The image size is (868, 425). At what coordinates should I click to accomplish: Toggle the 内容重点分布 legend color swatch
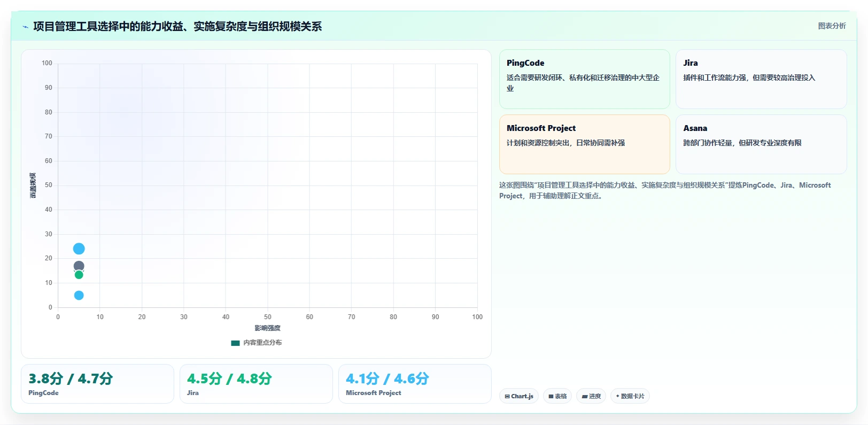235,343
